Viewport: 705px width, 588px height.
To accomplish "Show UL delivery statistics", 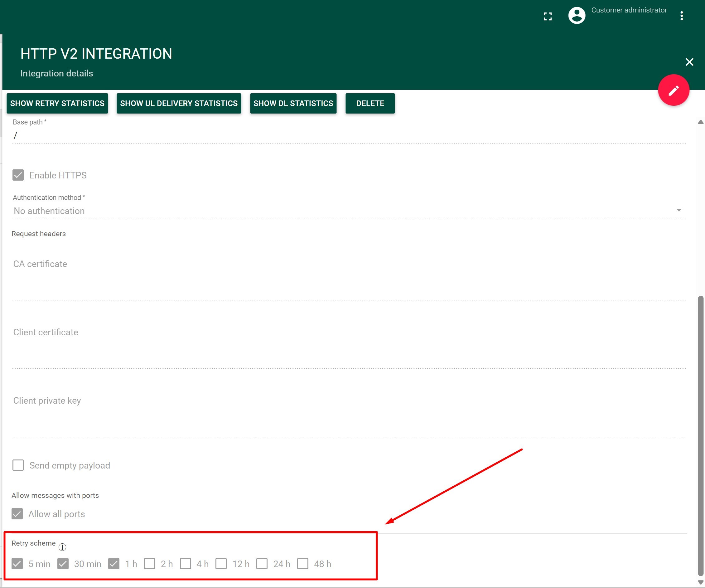I will coord(179,104).
